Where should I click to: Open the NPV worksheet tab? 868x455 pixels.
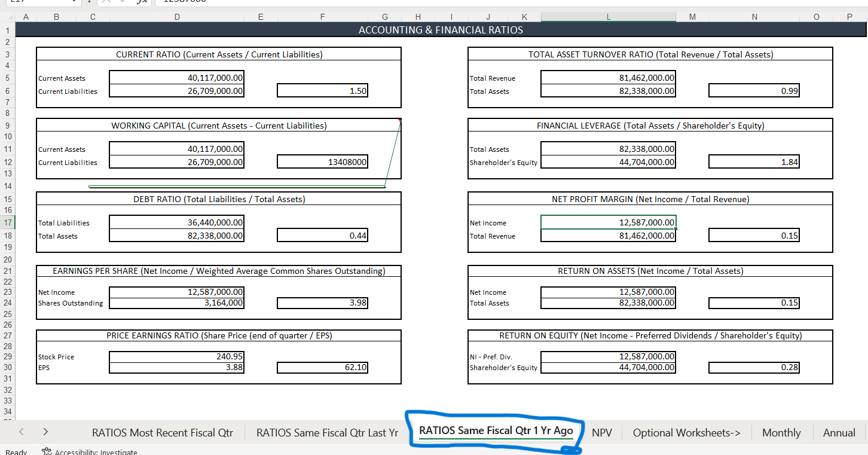(602, 432)
